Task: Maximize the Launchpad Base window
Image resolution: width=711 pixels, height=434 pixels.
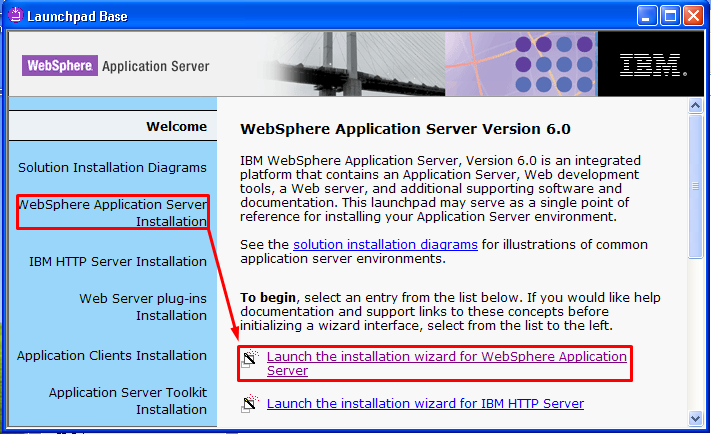Action: coord(670,16)
